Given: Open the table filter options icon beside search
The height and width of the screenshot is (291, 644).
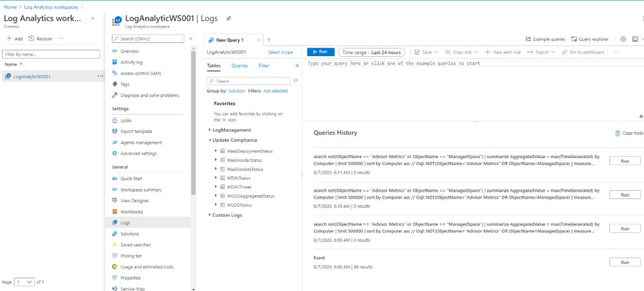Looking at the screenshot, I should tap(296, 81).
